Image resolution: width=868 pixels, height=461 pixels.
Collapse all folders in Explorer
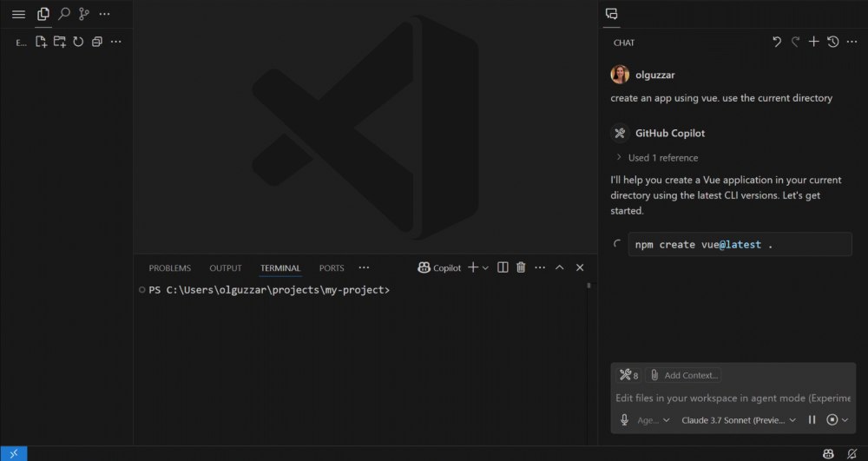pos(97,42)
